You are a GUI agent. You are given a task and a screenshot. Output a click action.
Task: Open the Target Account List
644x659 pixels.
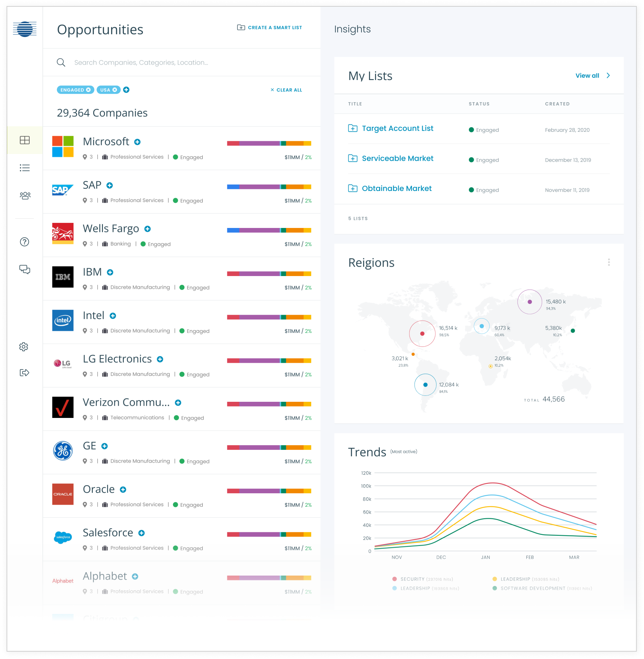[397, 128]
